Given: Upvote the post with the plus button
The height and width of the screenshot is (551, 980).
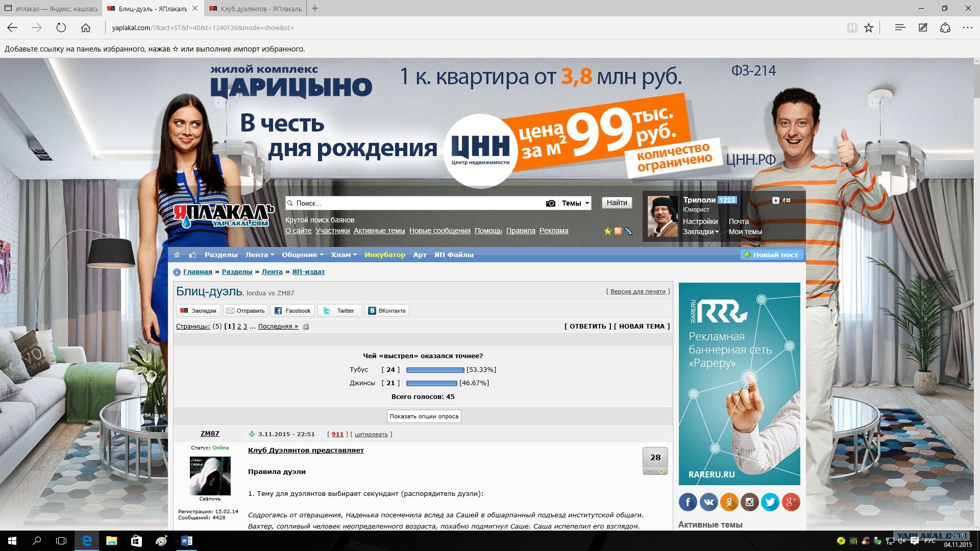Looking at the screenshot, I should tap(661, 471).
